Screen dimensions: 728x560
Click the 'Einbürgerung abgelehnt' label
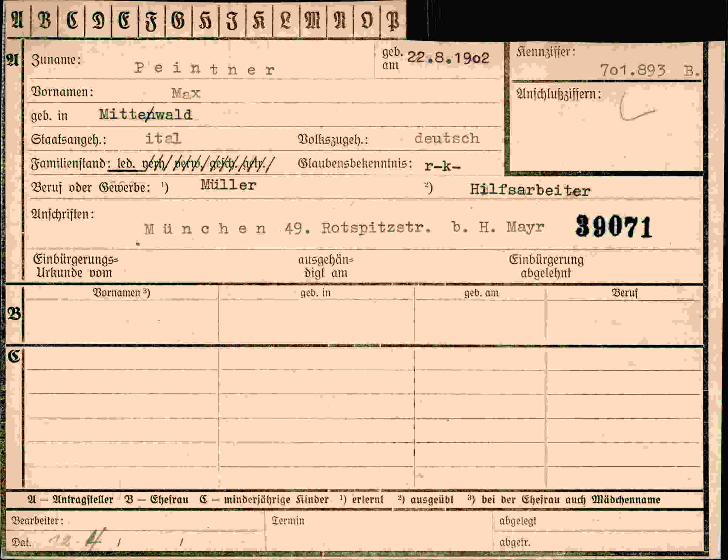[546, 267]
